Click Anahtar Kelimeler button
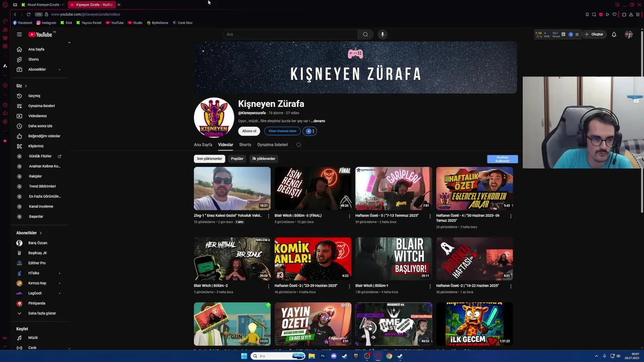This screenshot has width=644, height=362. click(x=502, y=159)
